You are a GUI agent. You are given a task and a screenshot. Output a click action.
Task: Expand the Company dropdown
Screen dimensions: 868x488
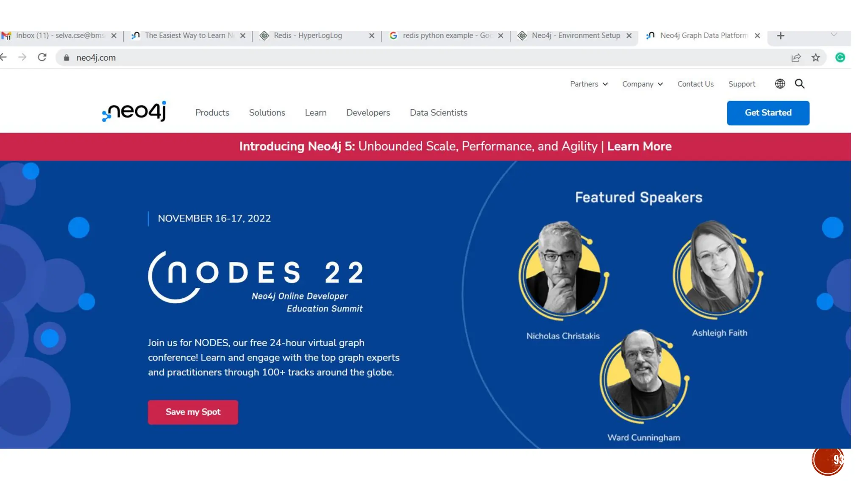(x=642, y=84)
